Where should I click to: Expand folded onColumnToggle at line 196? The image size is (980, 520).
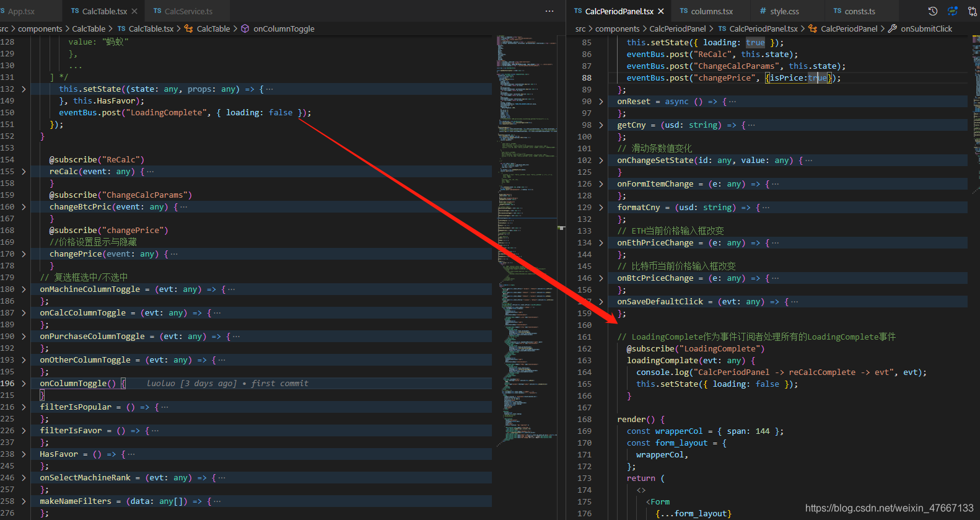(24, 384)
